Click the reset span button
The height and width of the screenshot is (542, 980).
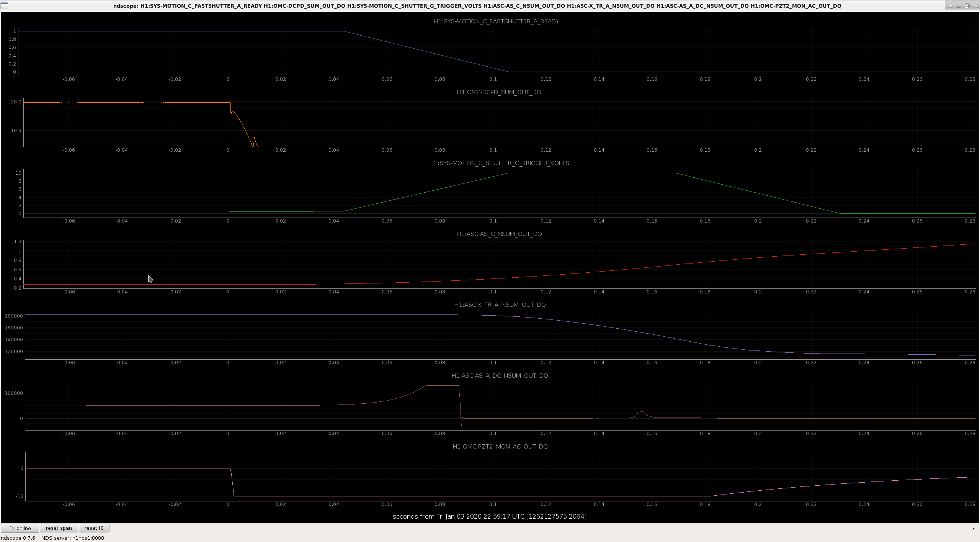59,528
